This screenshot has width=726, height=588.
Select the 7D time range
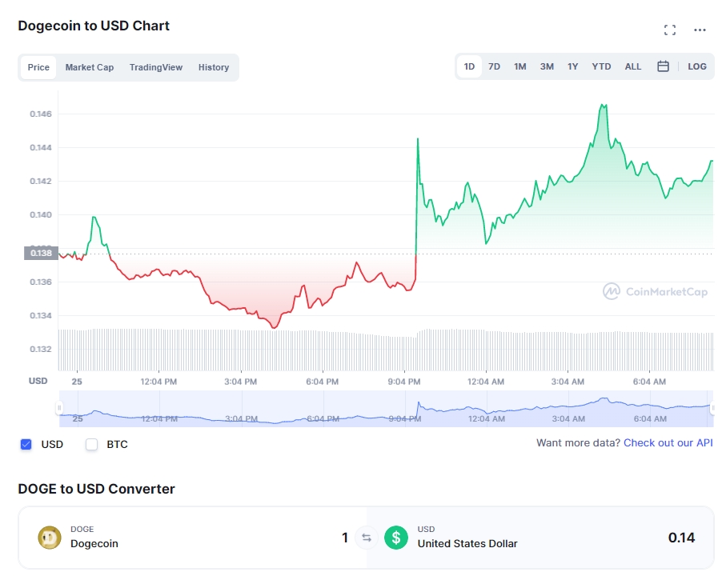pos(494,66)
